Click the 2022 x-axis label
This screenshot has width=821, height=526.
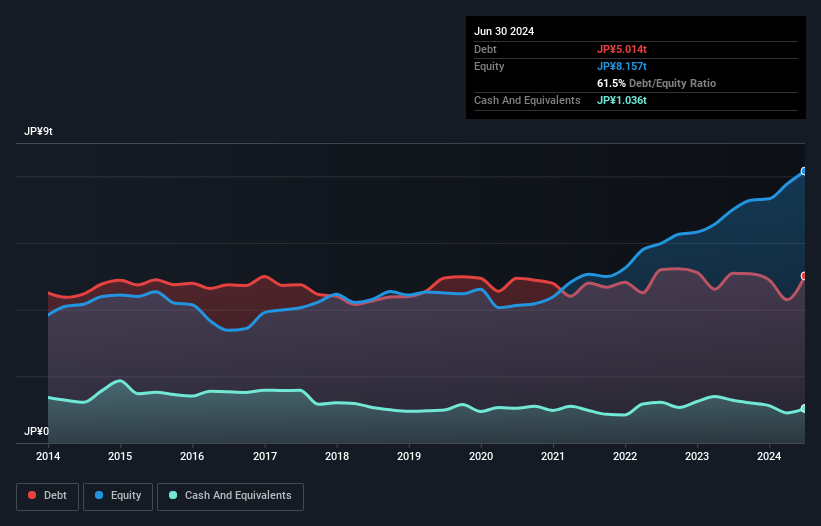(625, 456)
